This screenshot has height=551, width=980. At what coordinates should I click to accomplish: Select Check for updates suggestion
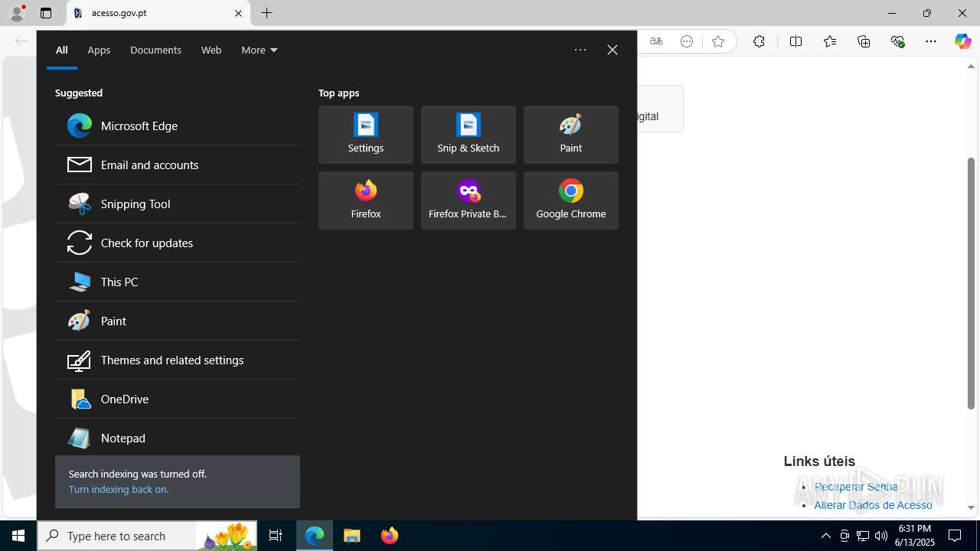(177, 243)
